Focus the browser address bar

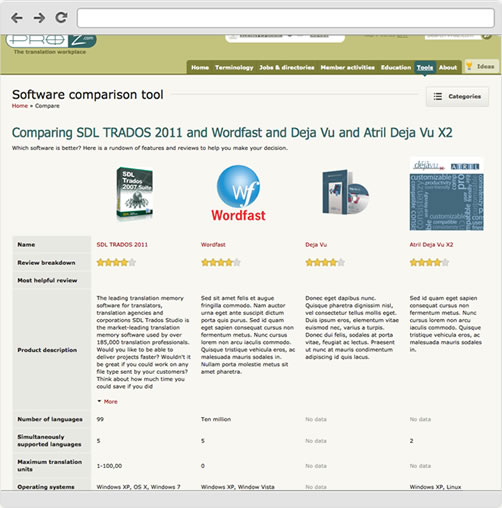click(286, 18)
